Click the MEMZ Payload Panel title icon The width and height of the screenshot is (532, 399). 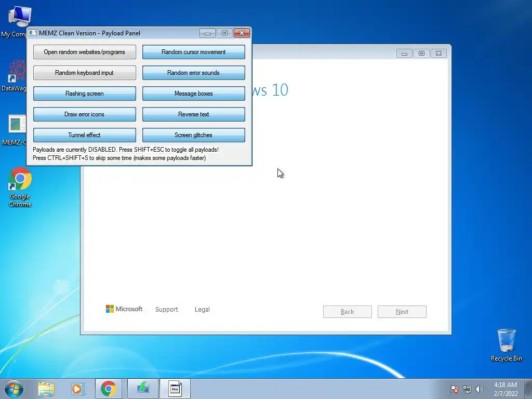tap(32, 33)
